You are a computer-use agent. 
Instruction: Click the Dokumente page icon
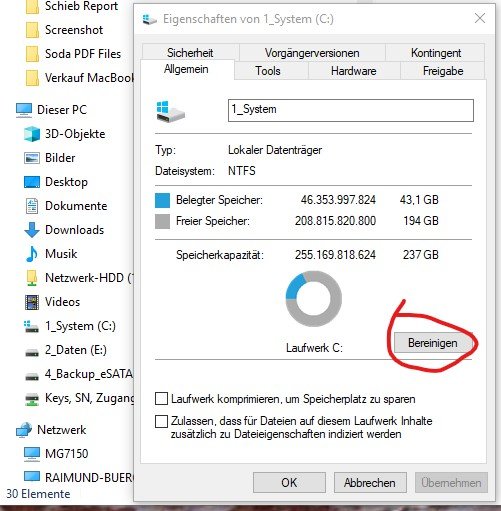click(x=32, y=206)
